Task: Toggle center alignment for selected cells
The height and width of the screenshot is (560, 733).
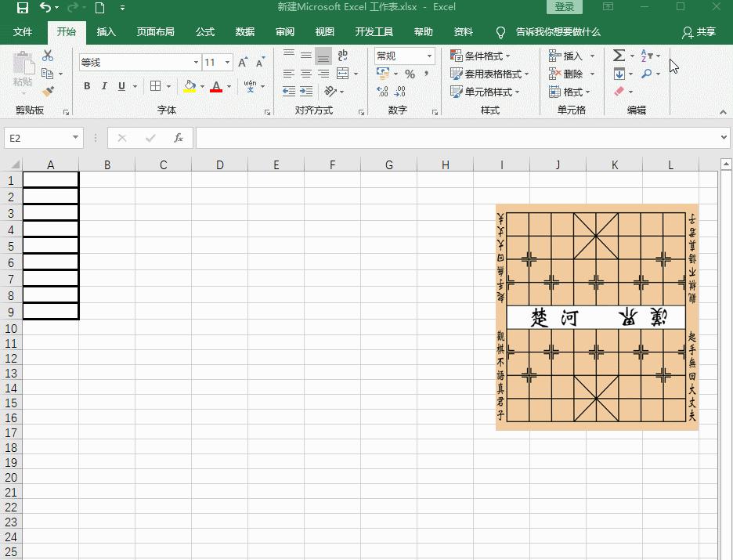Action: click(305, 73)
